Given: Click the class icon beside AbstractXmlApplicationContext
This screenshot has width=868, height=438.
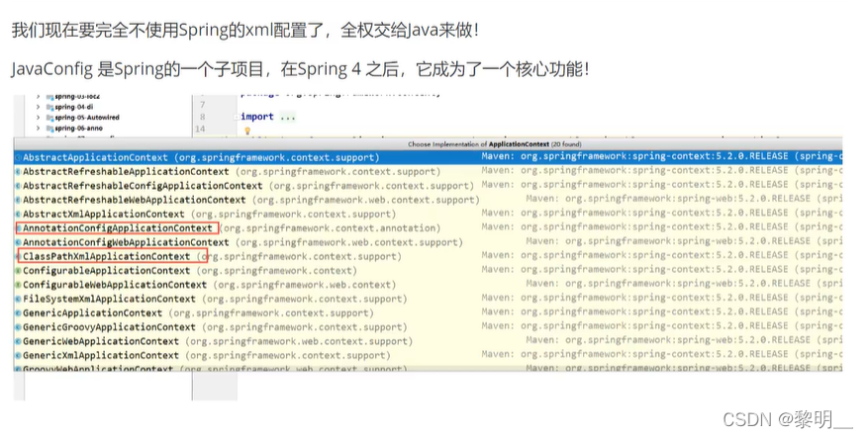Looking at the screenshot, I should pyautogui.click(x=18, y=214).
